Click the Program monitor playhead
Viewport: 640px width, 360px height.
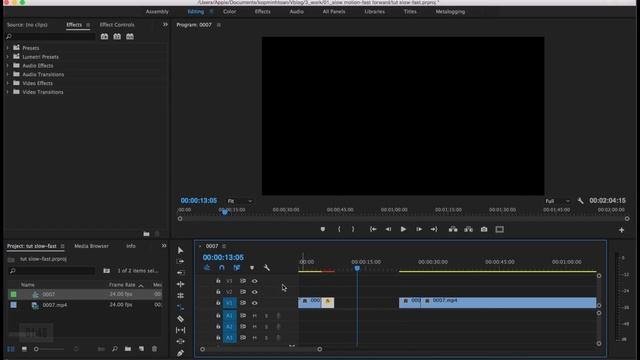224,212
